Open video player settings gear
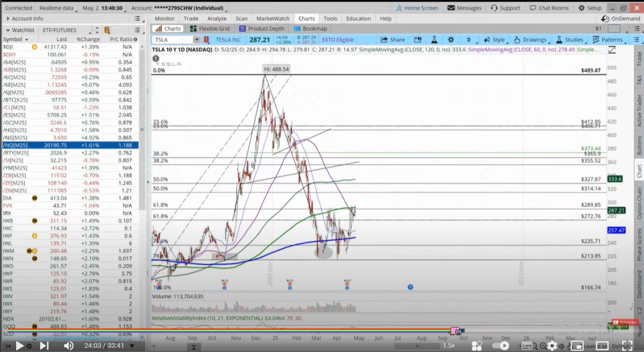 (552, 346)
